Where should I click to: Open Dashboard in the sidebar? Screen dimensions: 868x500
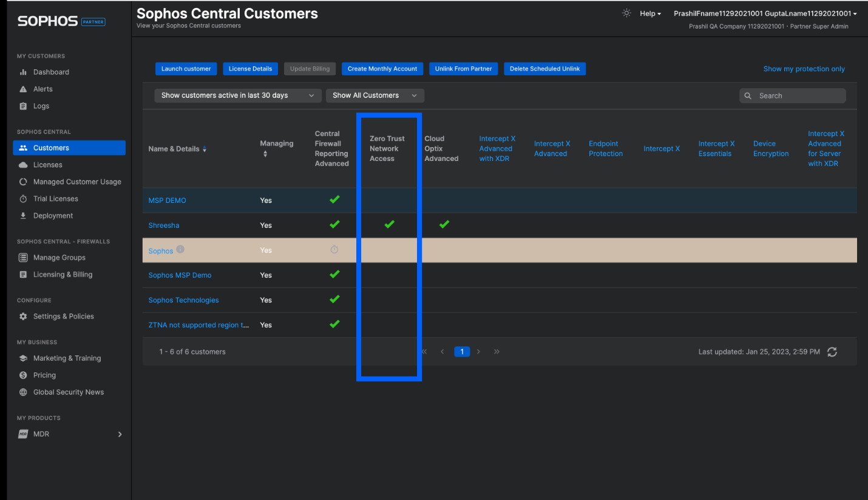click(x=51, y=72)
